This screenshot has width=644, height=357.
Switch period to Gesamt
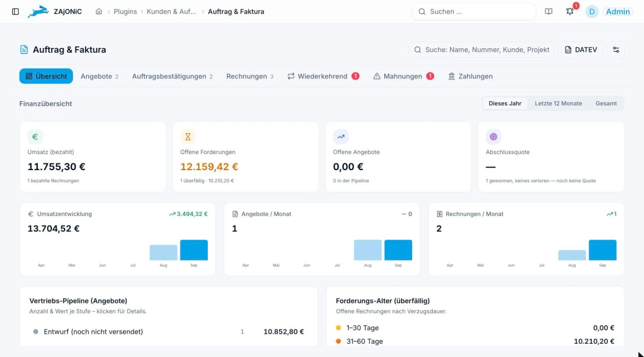[x=606, y=103]
